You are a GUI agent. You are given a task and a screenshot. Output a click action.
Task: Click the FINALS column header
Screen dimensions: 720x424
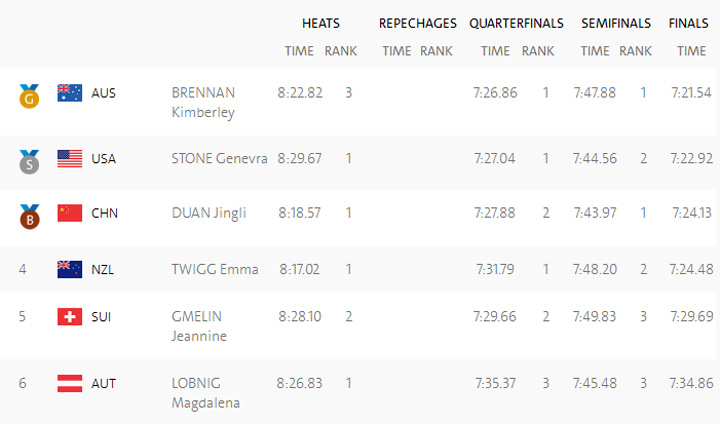(690, 23)
